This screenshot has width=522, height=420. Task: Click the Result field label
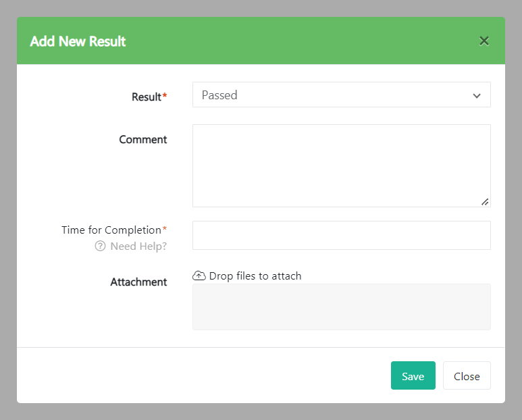[x=147, y=97]
